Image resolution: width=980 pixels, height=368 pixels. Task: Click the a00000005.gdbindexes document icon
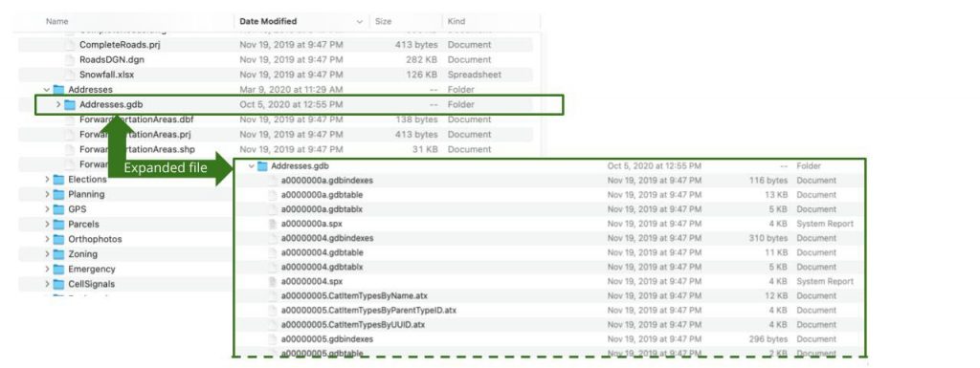[x=272, y=339]
